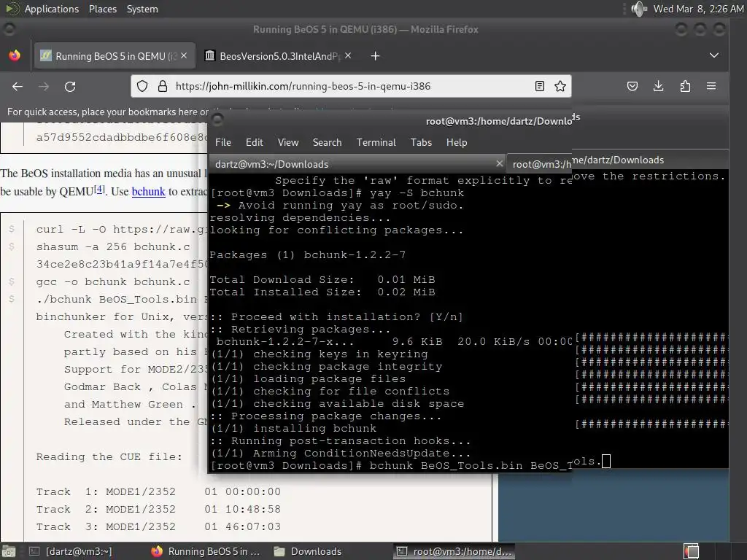Open the terminal File menu
This screenshot has height=560, width=747.
[x=223, y=142]
